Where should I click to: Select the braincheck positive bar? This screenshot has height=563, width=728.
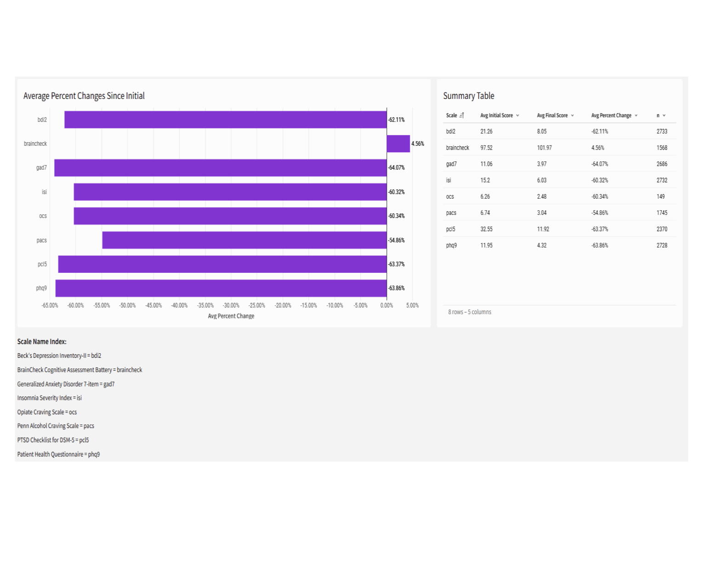coord(398,144)
